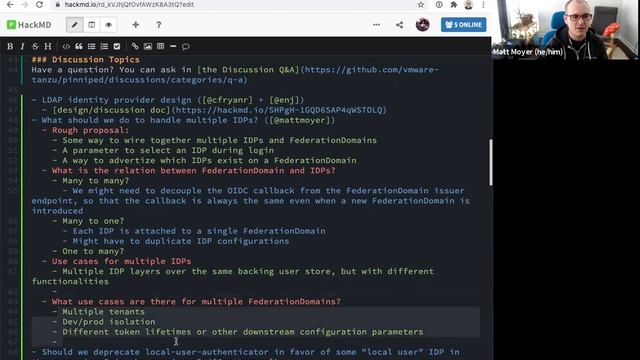Apply italic formatting
Screen dimensions: 640x360
point(22,47)
